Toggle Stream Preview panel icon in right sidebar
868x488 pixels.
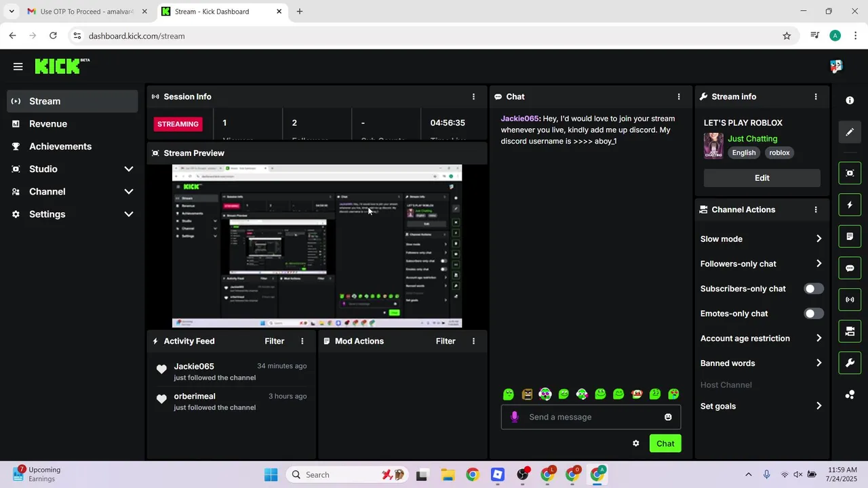(850, 173)
